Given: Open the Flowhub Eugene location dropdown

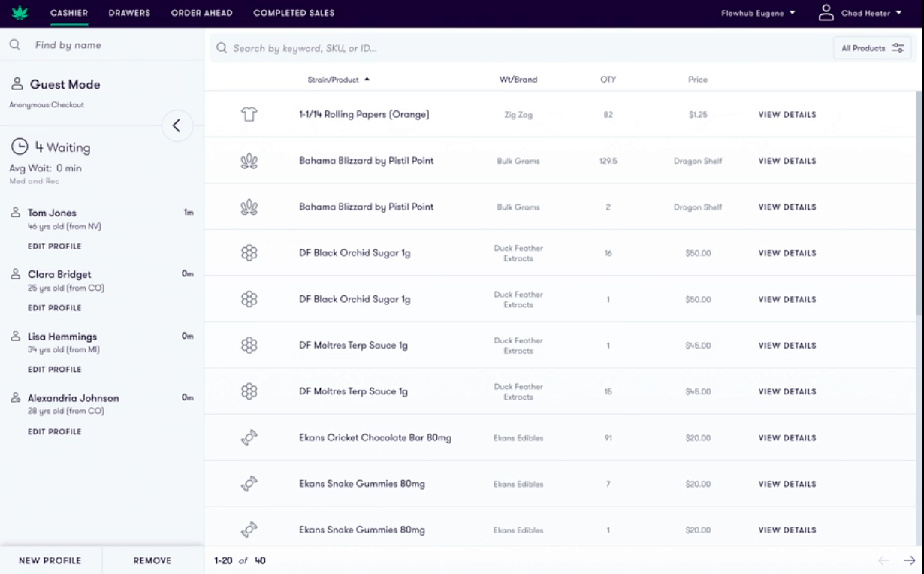Looking at the screenshot, I should coord(758,13).
